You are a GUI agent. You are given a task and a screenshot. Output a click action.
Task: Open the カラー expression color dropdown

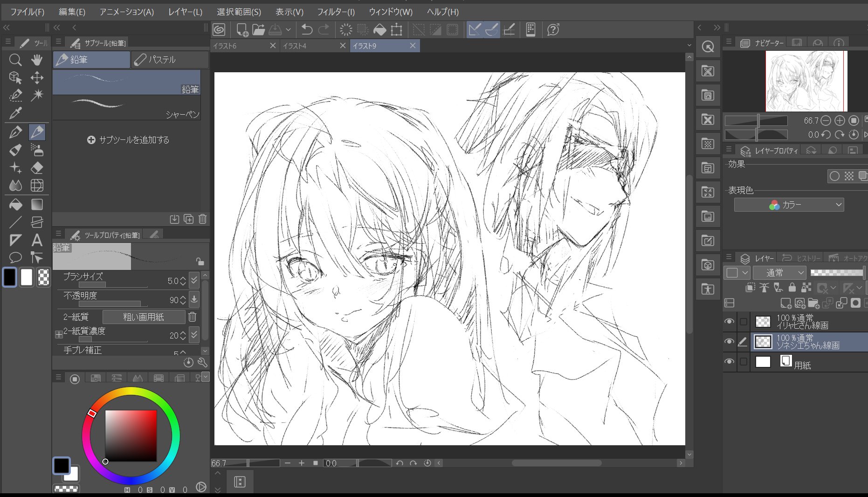pos(789,205)
